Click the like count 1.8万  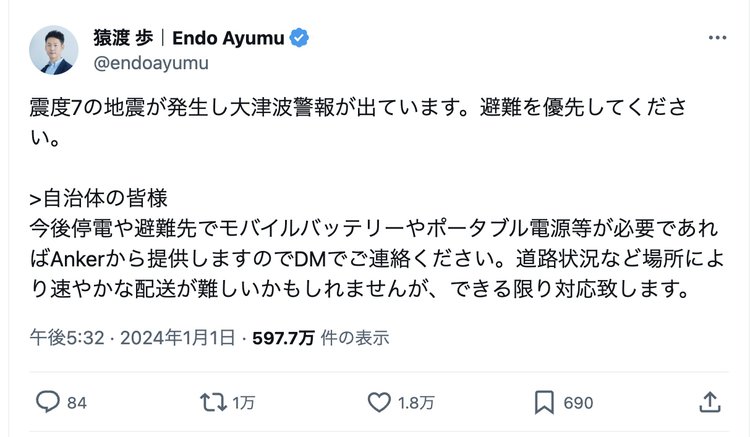[414, 403]
